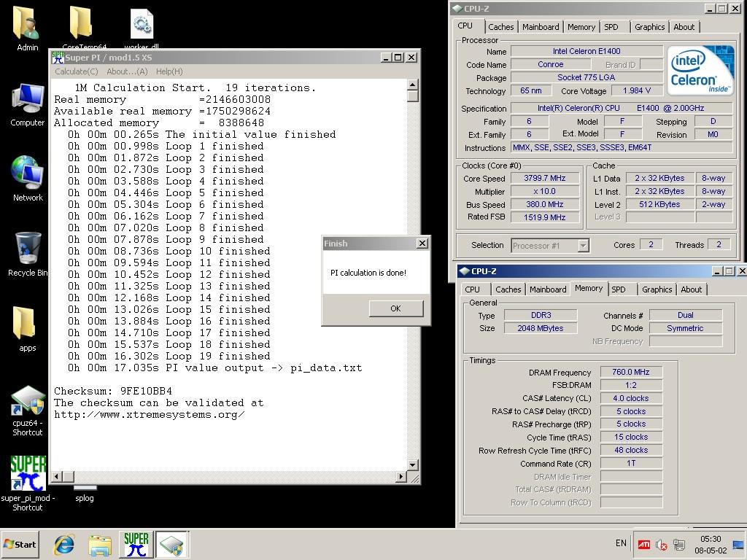Click the network tray icon

point(679,545)
